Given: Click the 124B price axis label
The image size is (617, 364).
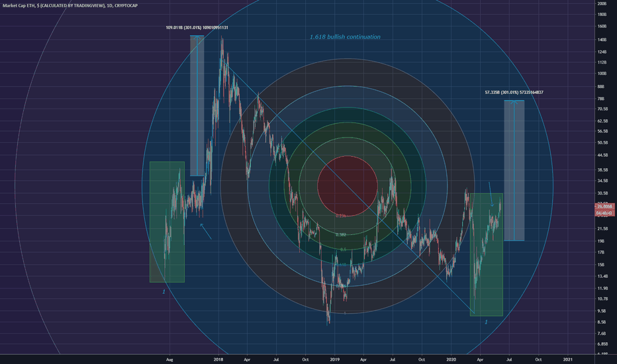Looking at the screenshot, I should click(x=602, y=52).
